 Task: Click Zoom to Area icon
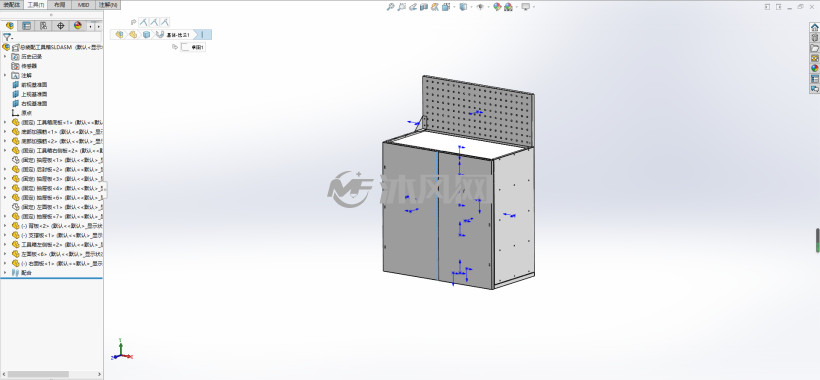click(401, 7)
